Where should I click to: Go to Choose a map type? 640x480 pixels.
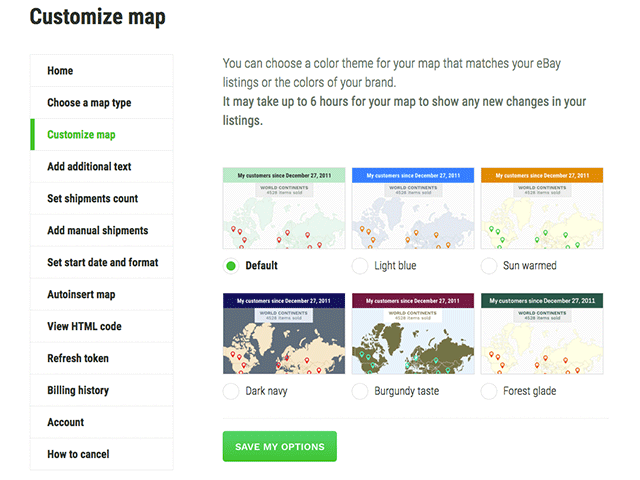(x=89, y=103)
